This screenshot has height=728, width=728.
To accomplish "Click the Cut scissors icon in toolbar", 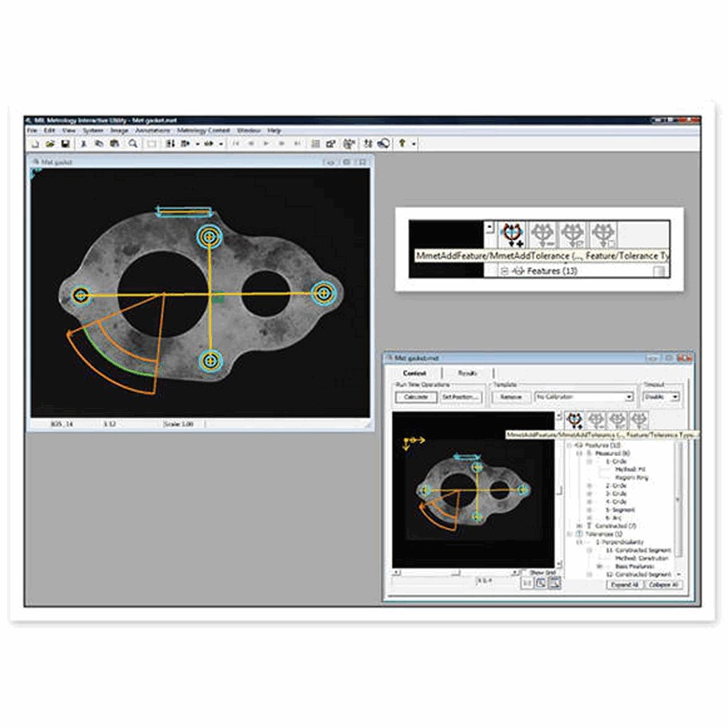I will click(84, 144).
